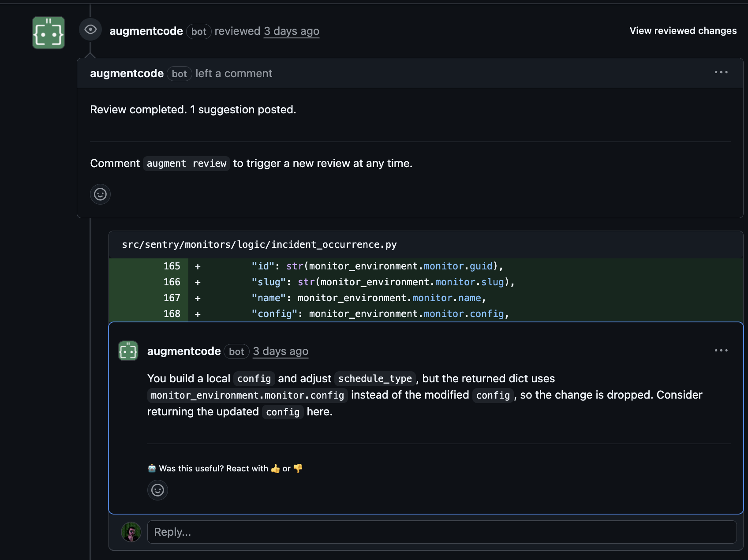Click the thumbs up reaction emoji
Viewport: 748px width, 560px height.
[x=275, y=468]
